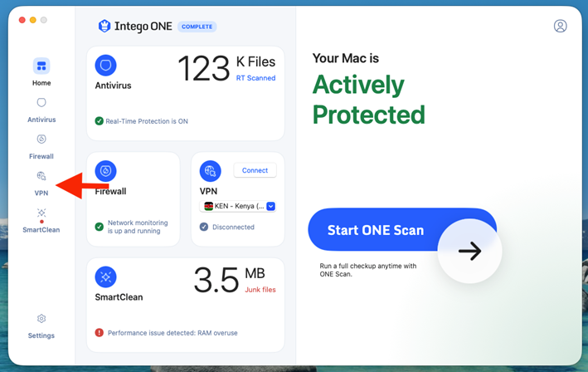The height and width of the screenshot is (372, 588).
Task: Click the blue SmartClean card icon
Action: point(106,277)
